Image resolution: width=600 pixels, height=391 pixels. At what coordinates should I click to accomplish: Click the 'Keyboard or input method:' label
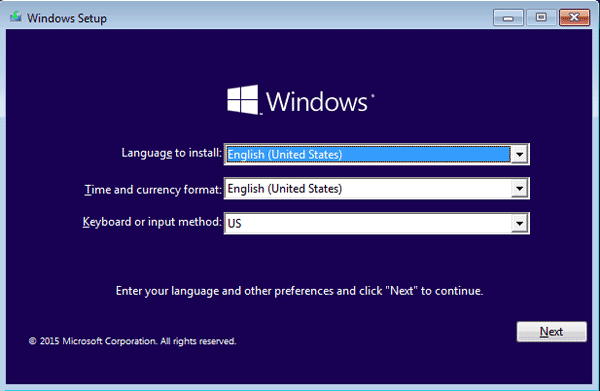pos(152,222)
